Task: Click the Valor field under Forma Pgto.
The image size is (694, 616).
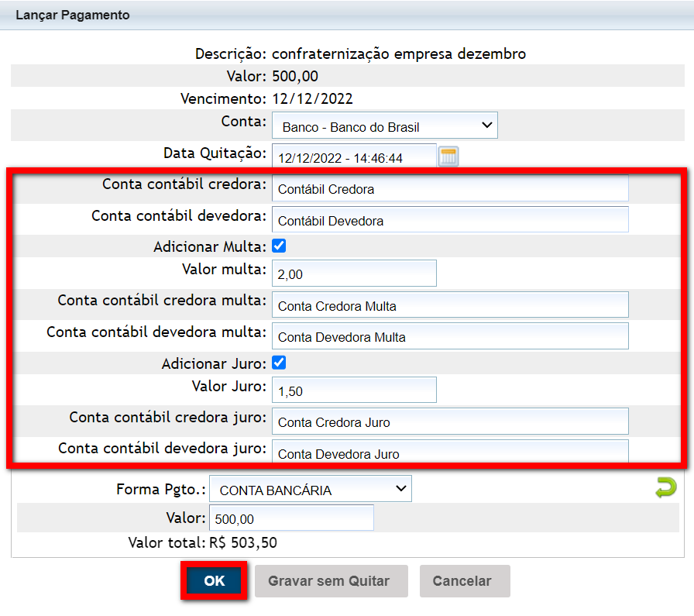Action: click(291, 518)
